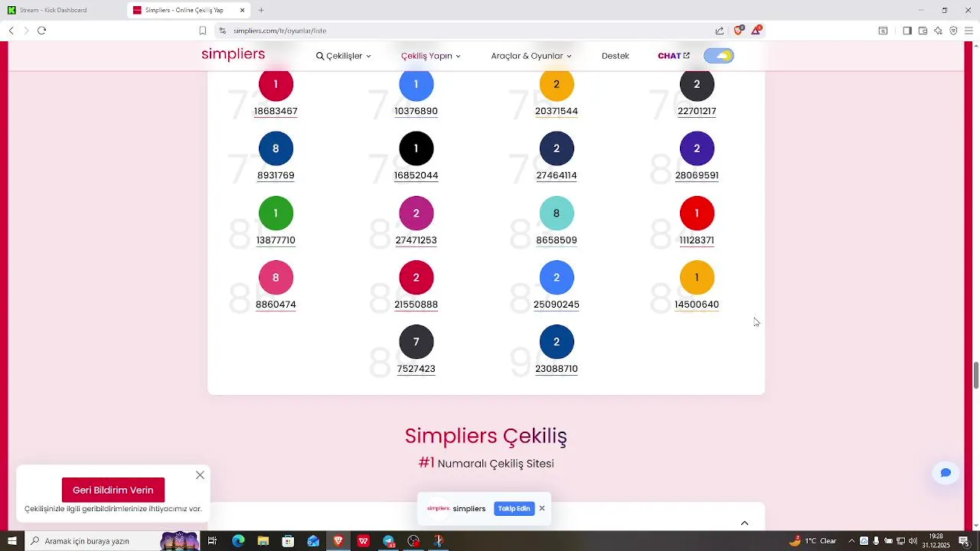
Task: Open entry number 10376890
Action: (x=416, y=111)
